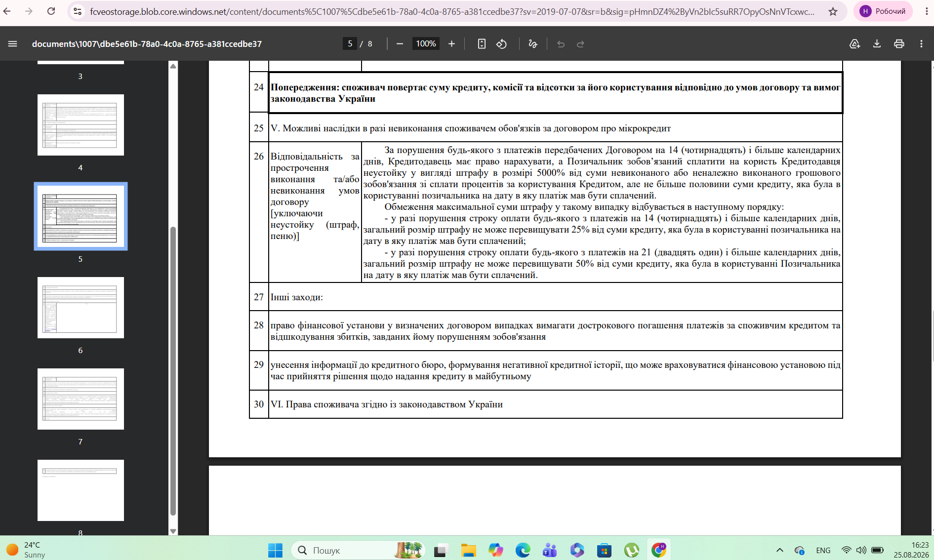Click the thumbnail sidebar scrollbar down arrow
This screenshot has width=934, height=560.
coord(173,531)
